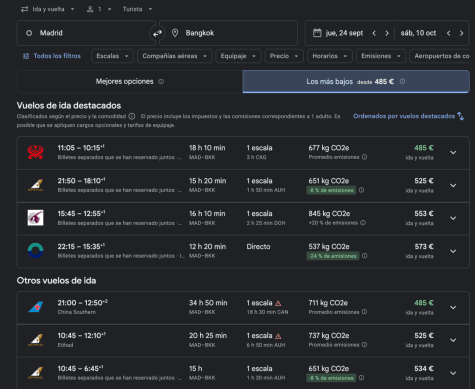Click airline logo of 11:05 flight

(35, 152)
